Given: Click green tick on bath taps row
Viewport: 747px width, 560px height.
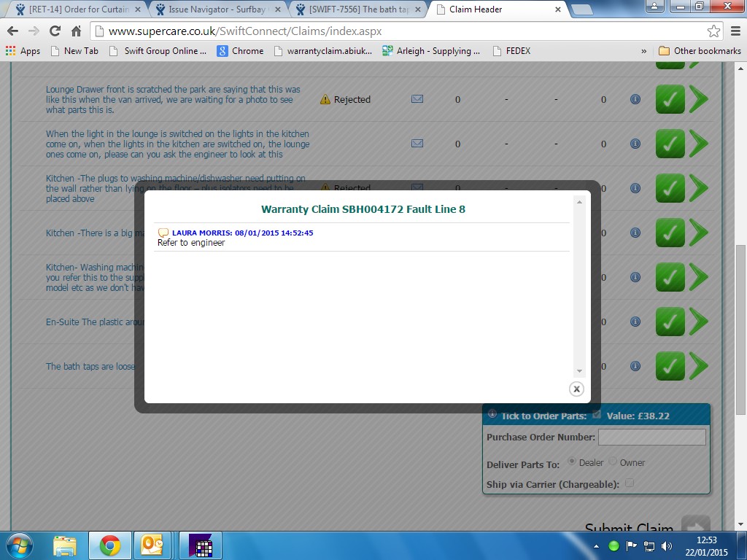Looking at the screenshot, I should tap(670, 366).
